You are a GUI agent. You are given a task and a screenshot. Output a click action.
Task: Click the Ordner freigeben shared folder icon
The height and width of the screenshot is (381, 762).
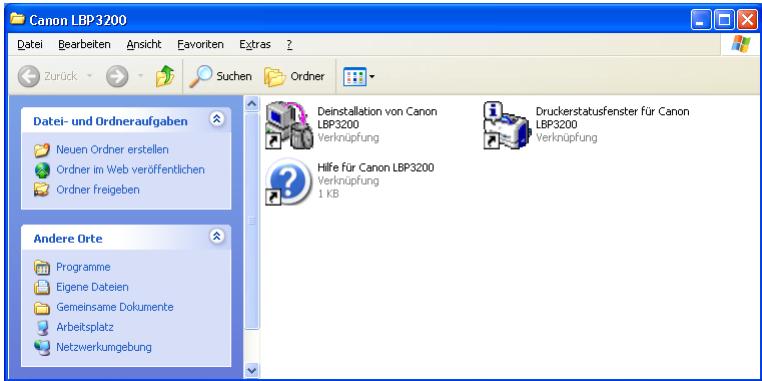42,190
